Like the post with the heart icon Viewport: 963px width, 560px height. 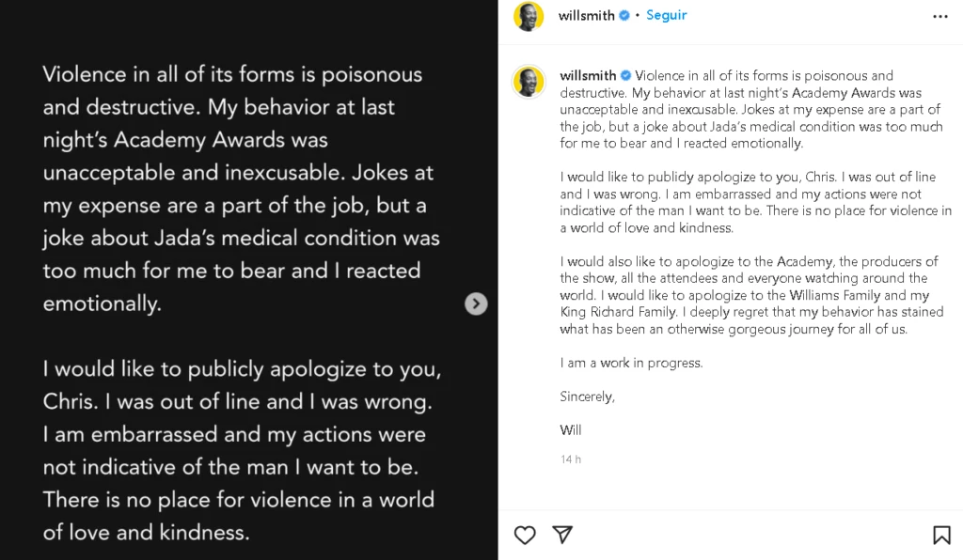(525, 536)
